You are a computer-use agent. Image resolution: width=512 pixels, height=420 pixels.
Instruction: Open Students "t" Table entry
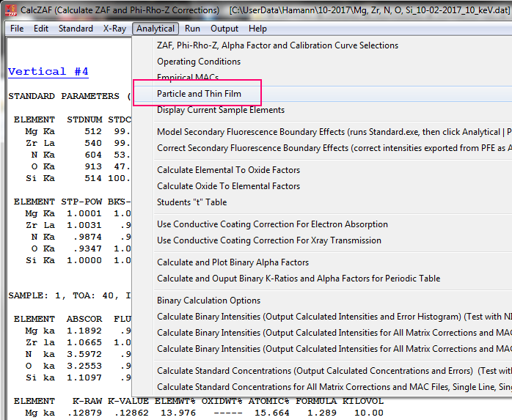[191, 202]
